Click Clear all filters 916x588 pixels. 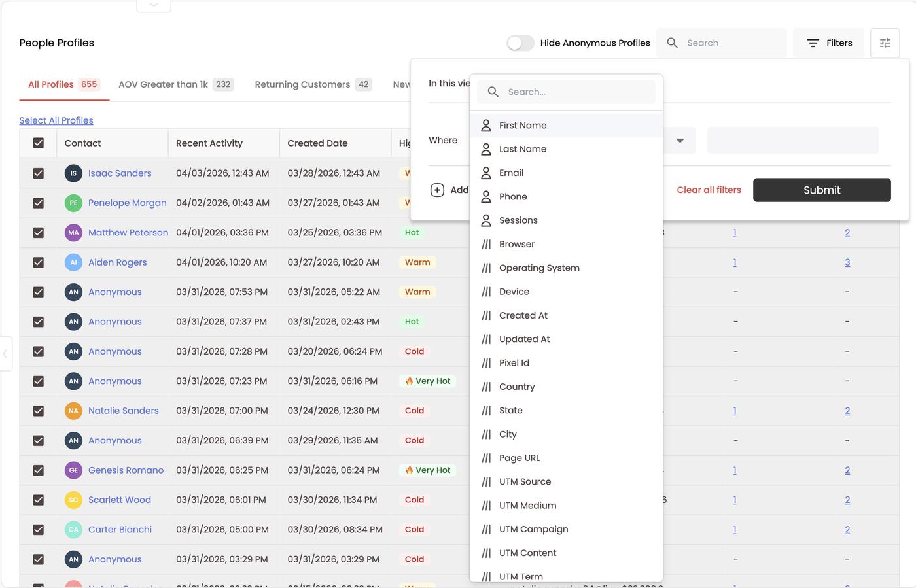pos(709,190)
